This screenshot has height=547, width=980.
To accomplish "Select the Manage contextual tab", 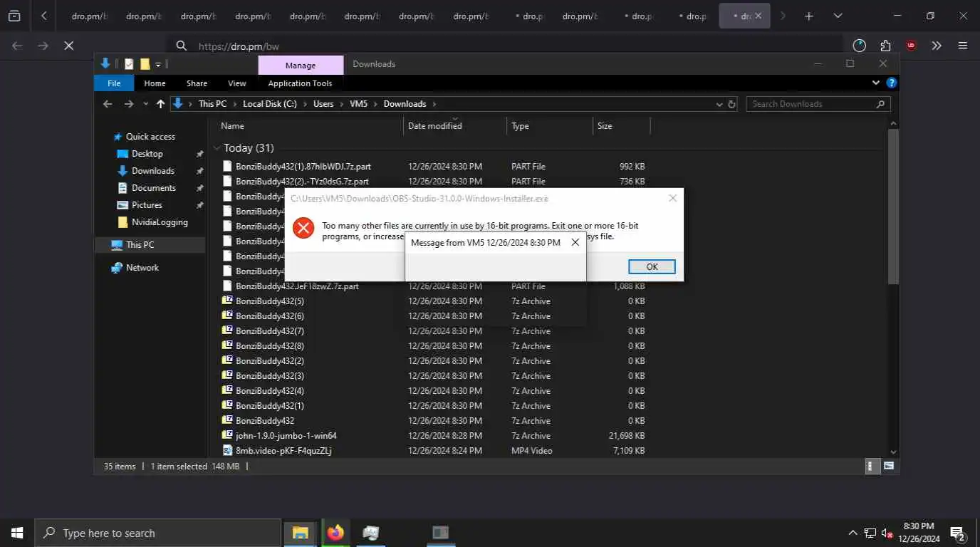I will pos(301,65).
